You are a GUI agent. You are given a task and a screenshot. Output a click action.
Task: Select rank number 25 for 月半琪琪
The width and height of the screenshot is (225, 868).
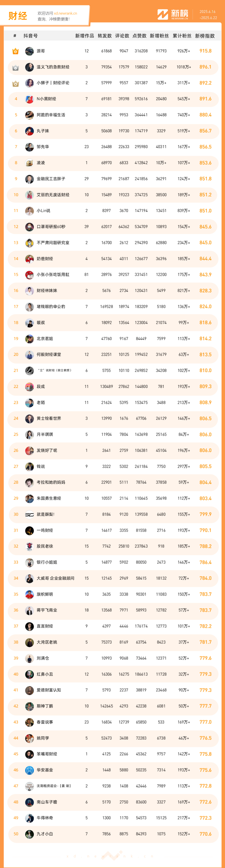[16, 434]
